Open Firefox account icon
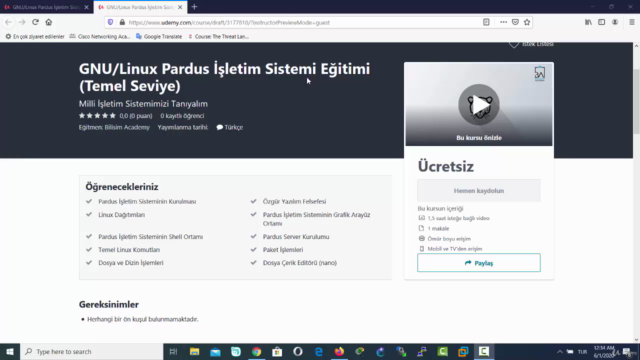This screenshot has height=360, width=640. (615, 22)
